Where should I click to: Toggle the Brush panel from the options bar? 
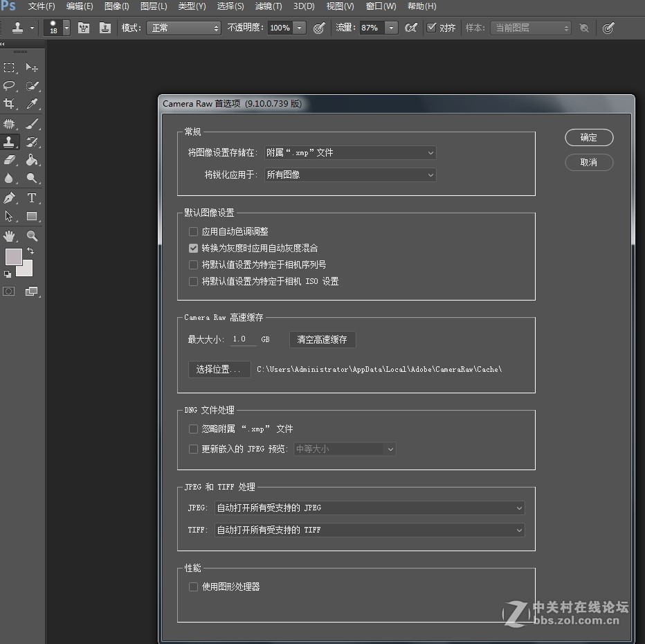pyautogui.click(x=84, y=28)
